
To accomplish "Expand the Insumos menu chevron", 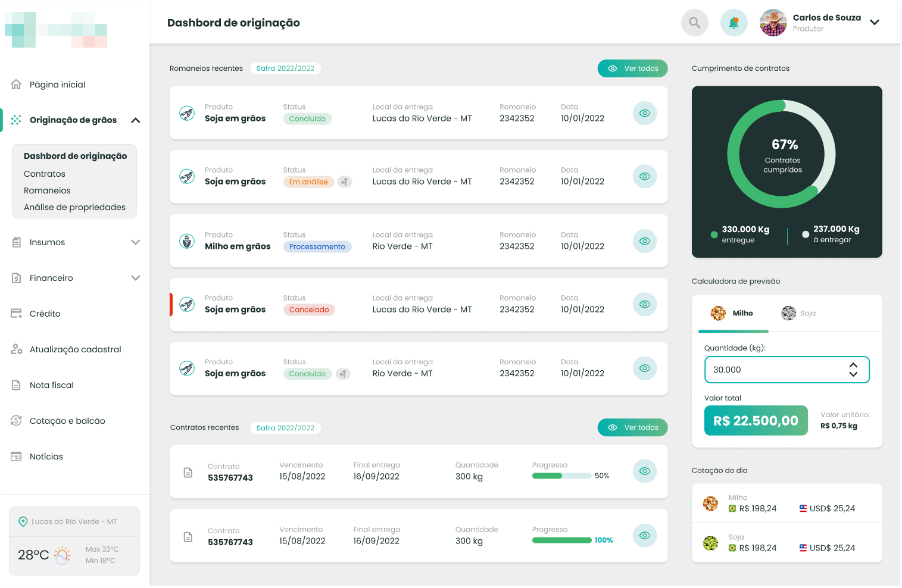I will tap(135, 242).
